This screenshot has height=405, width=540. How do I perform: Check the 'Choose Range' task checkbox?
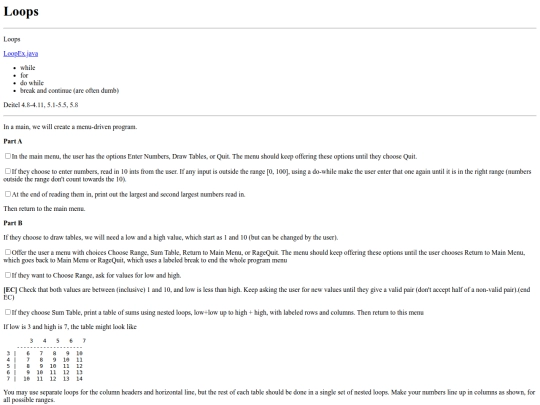8,275
